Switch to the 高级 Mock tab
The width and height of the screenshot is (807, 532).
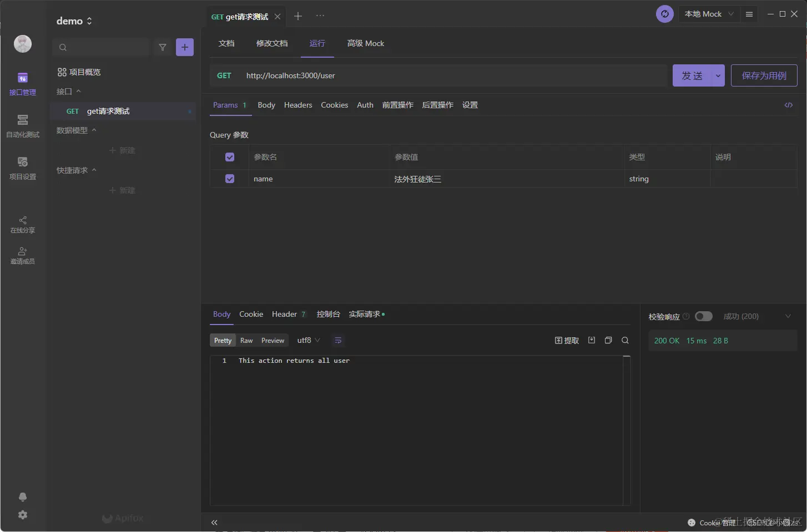(366, 43)
